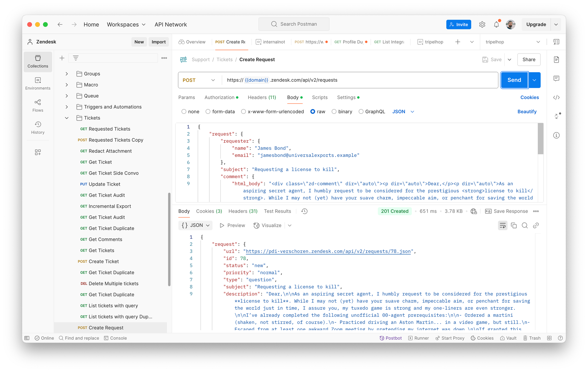Click the request editor scrollbar thumb

pos(540,138)
